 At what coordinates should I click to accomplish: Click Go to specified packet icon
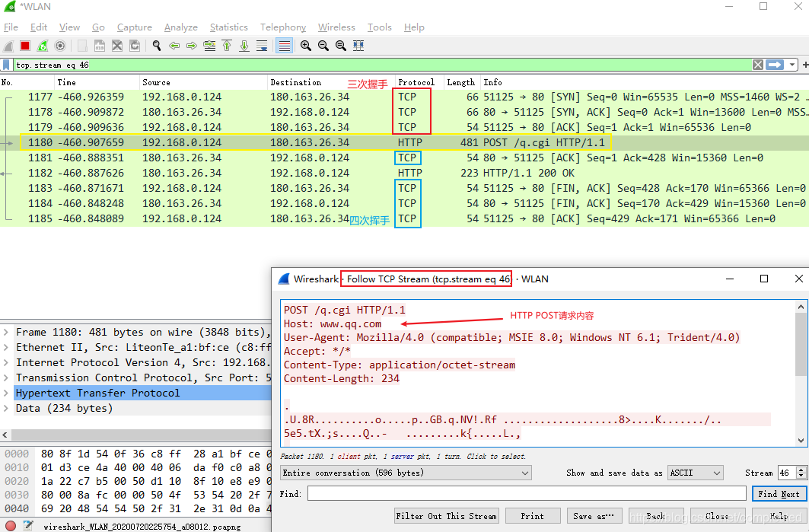point(209,46)
